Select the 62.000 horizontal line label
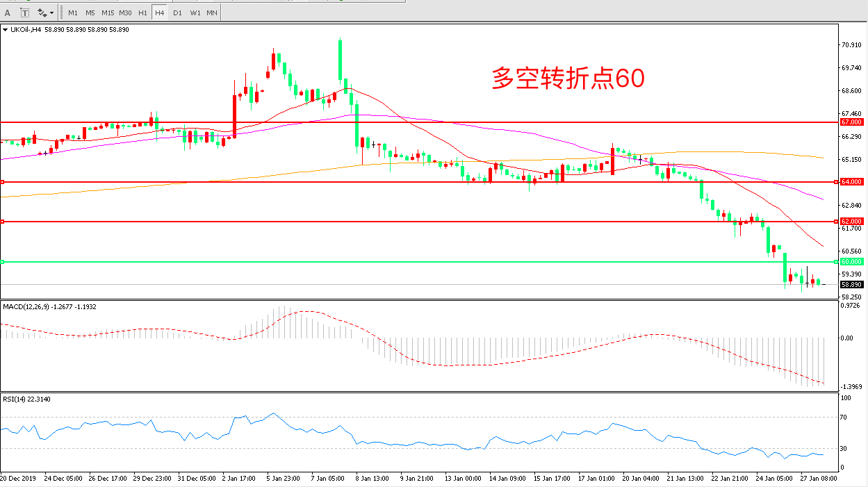 pyautogui.click(x=851, y=222)
